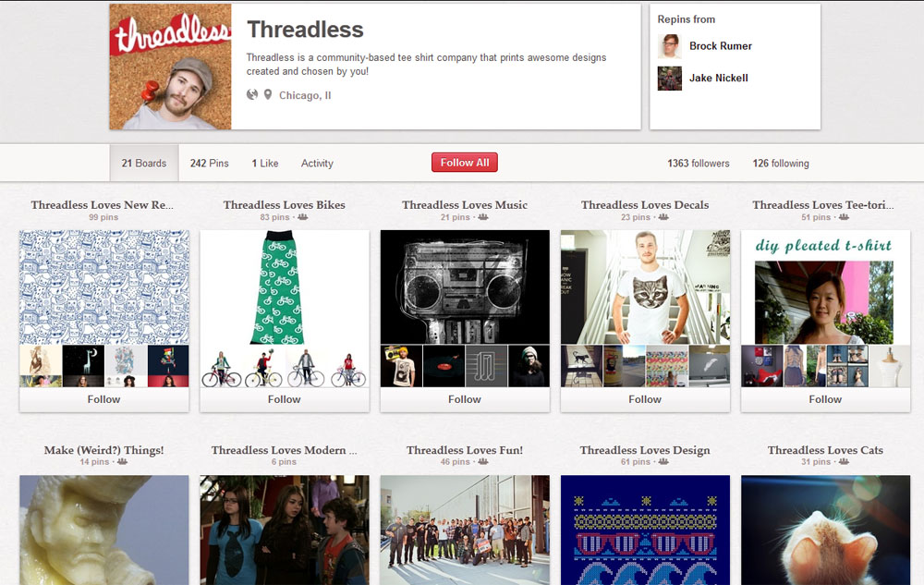The image size is (924, 585).
Task: Click group icon under Threadless Loves Decals
Action: click(663, 217)
